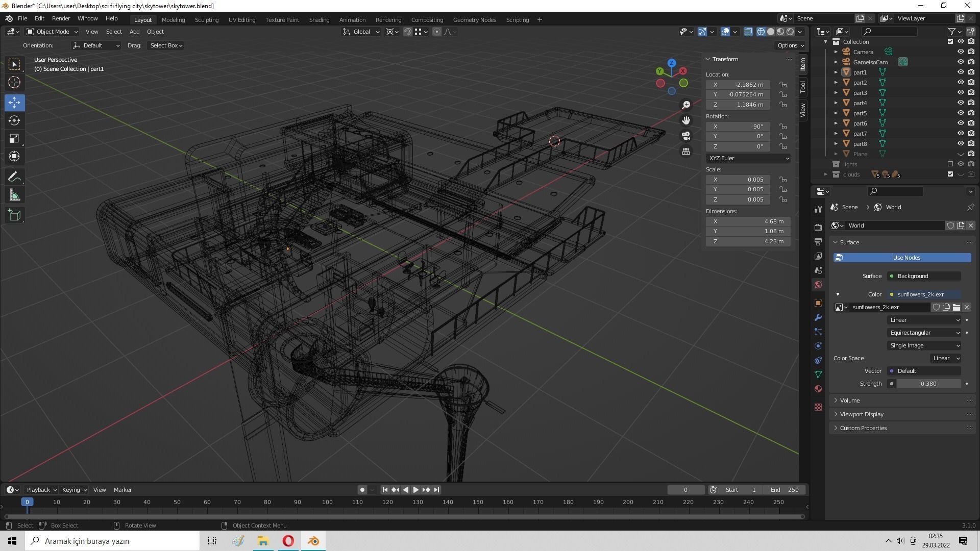Click open image folder icon for sunflowers_2k.exr

(x=956, y=307)
